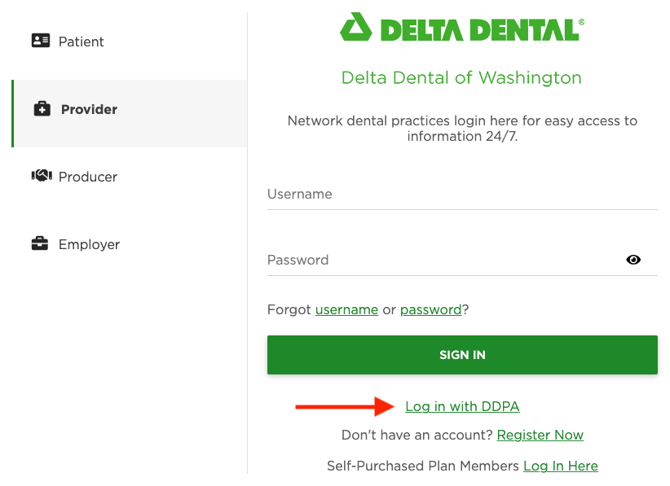This screenshot has height=486, width=670.
Task: Click the Delta Dental logo
Action: (x=461, y=28)
